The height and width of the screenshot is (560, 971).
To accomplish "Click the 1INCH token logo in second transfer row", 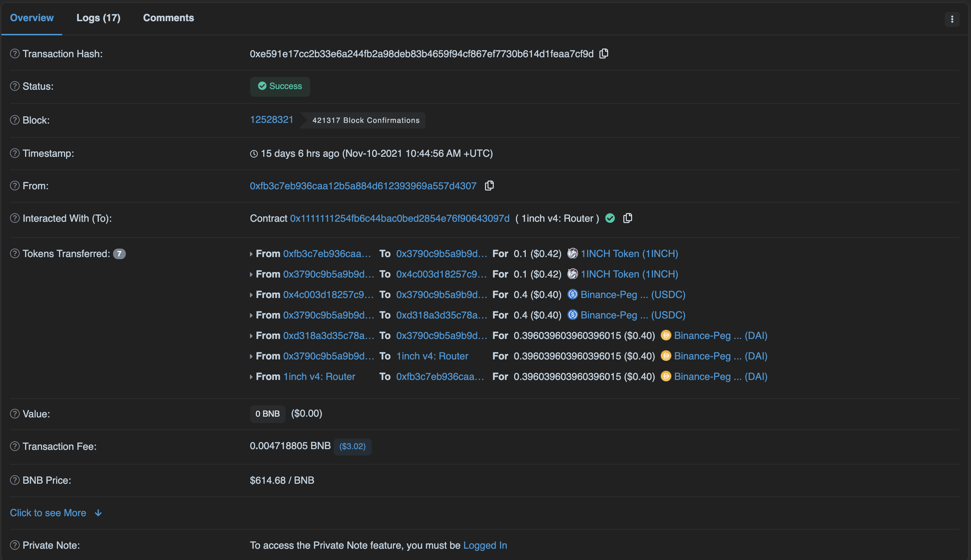I will pos(572,273).
